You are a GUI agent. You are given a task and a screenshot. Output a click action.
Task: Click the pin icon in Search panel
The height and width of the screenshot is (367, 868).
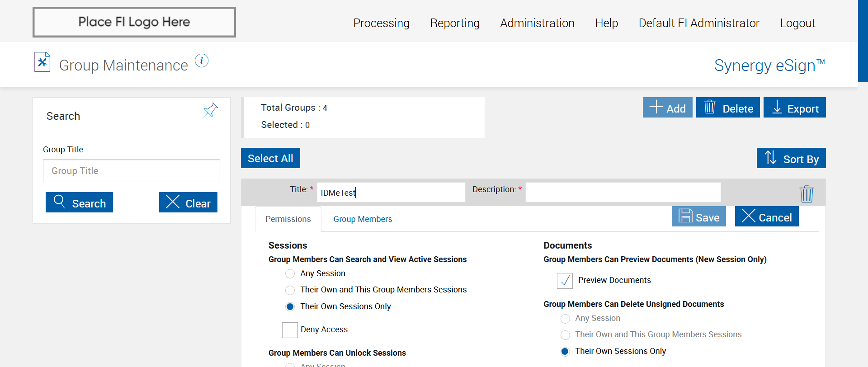211,110
